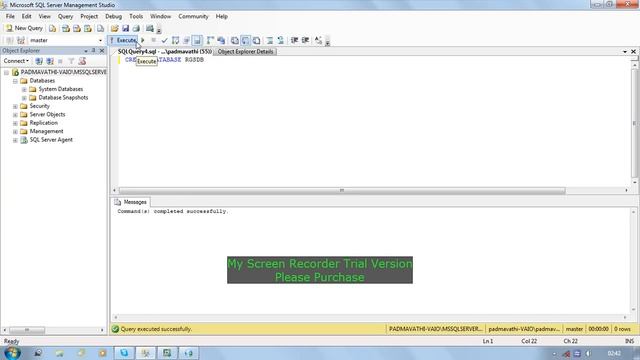The height and width of the screenshot is (360, 640).
Task: Save the current query with disk icon
Action: click(125, 28)
